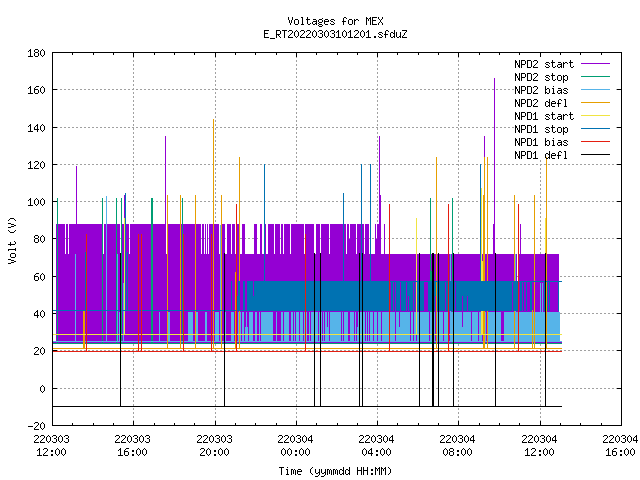Click the yellow NPD1 start legend line
The width and height of the screenshot is (640, 480).
pyautogui.click(x=595, y=116)
